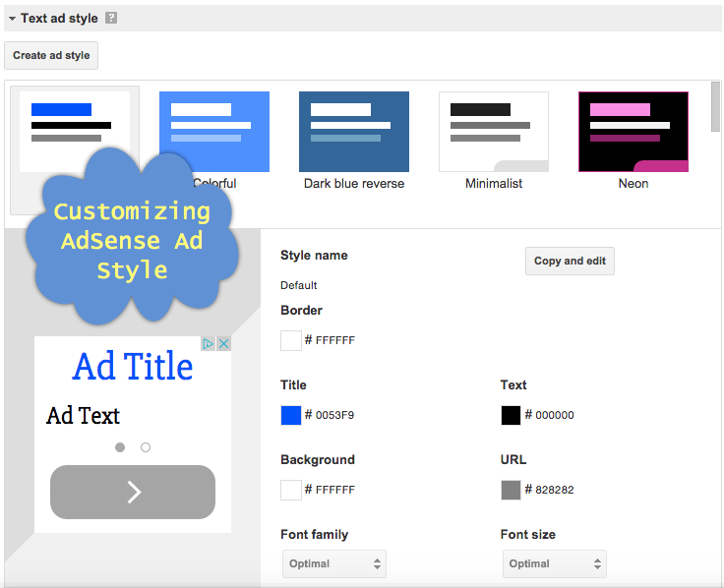Open the Font family dropdown

(x=334, y=563)
